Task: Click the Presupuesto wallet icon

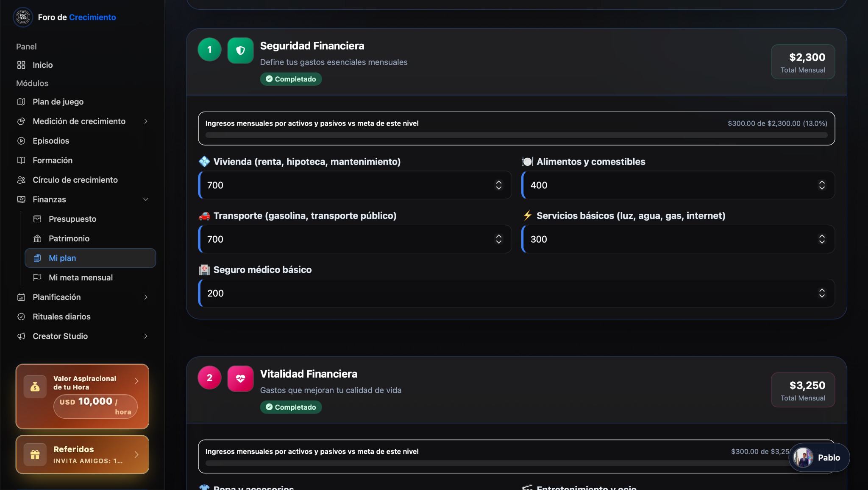Action: (x=37, y=219)
